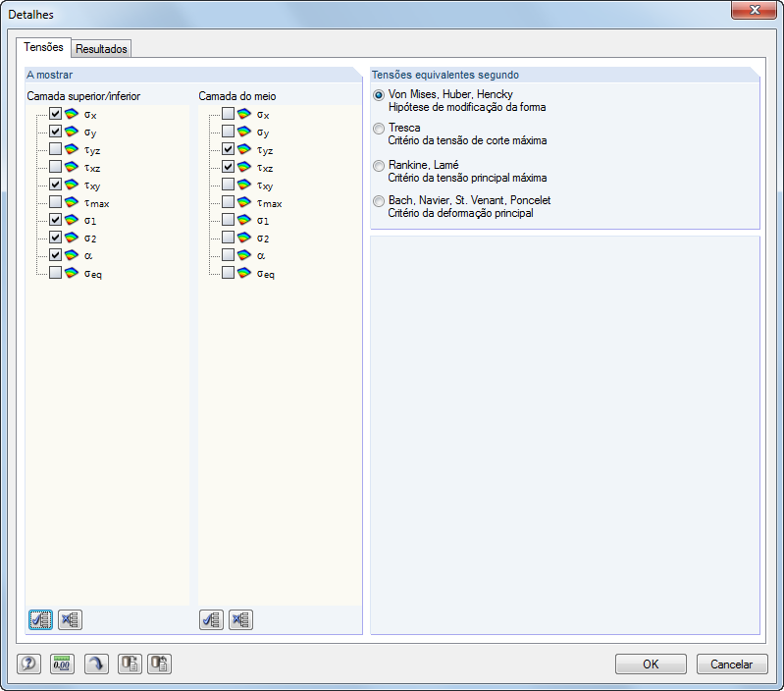This screenshot has height=691, width=784.
Task: Uncheck σy in Camada superior/inferior
Action: coord(56,132)
